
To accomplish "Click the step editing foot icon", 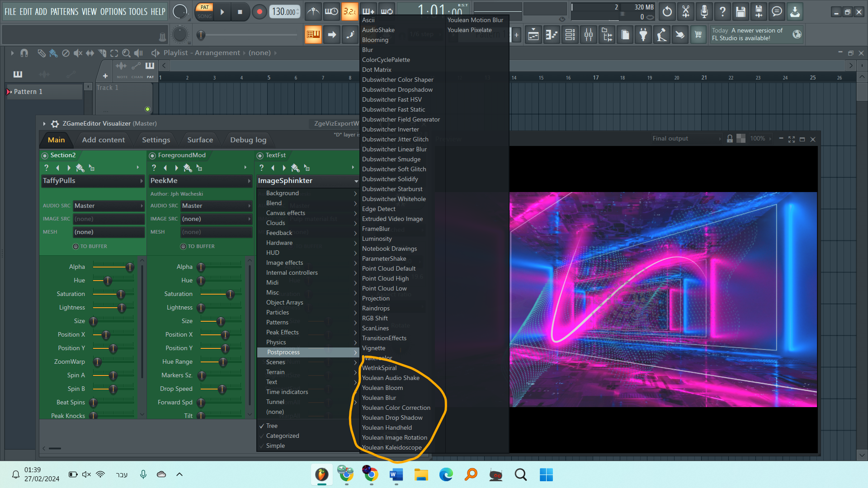I will pos(350,35).
